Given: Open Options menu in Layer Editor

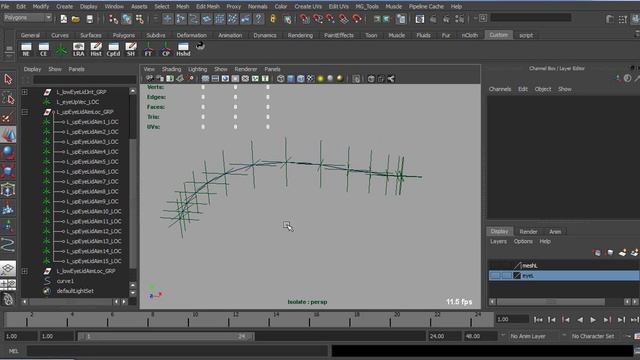Looking at the screenshot, I should pos(523,241).
